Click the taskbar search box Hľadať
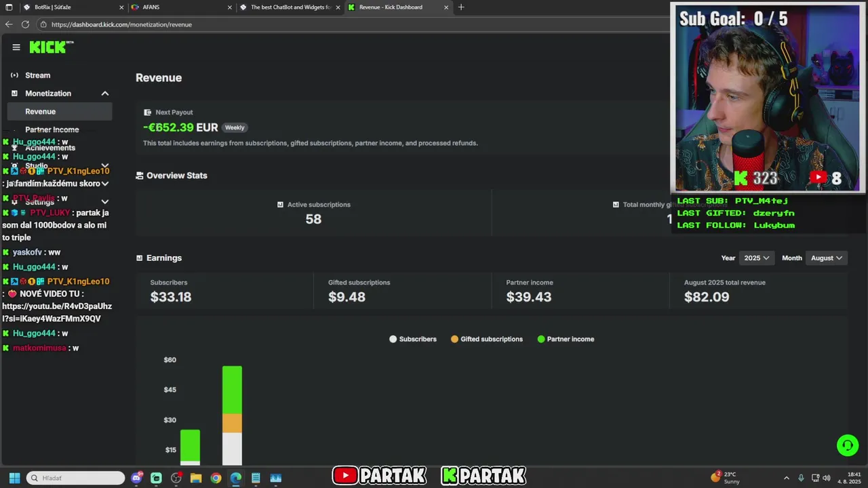 point(75,478)
